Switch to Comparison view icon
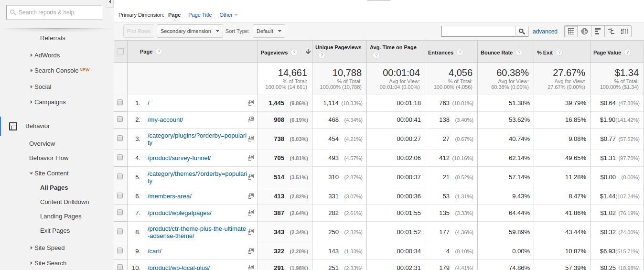This screenshot has width=644, height=270. (611, 32)
